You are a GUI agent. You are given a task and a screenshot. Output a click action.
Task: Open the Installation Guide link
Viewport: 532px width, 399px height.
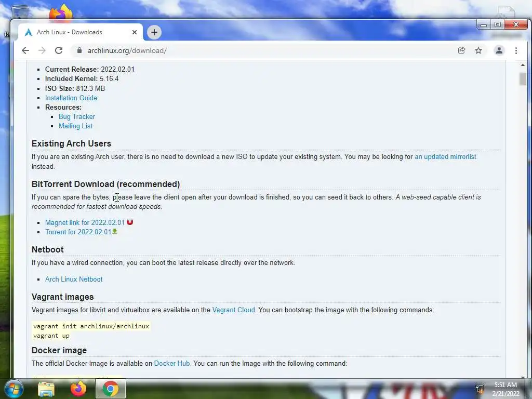tap(71, 98)
